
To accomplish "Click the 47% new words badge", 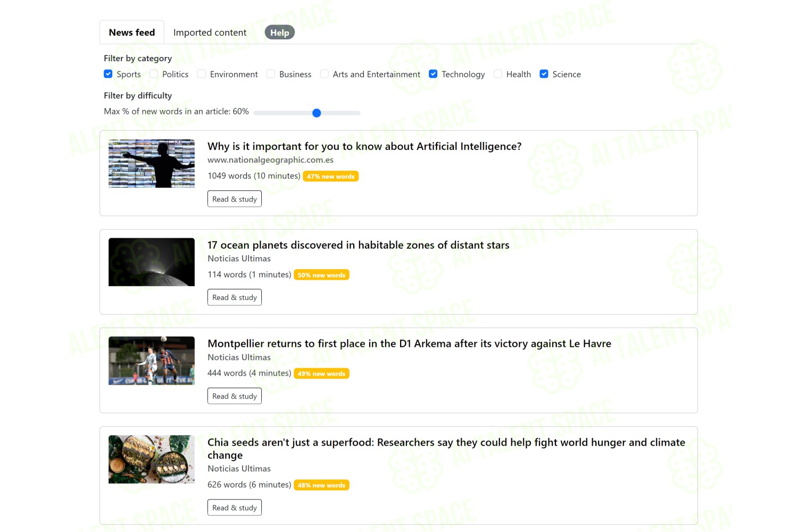I will [x=331, y=176].
